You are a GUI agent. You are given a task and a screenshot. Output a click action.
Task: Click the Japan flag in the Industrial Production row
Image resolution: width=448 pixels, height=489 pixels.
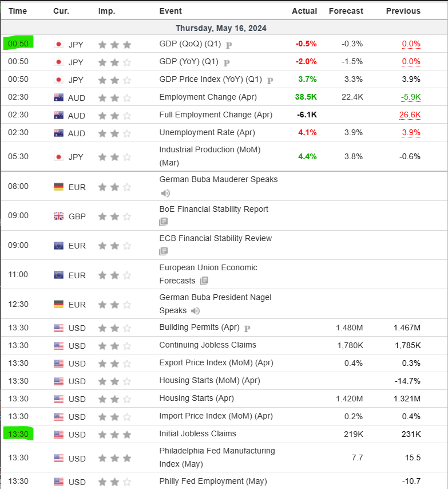pyautogui.click(x=58, y=157)
